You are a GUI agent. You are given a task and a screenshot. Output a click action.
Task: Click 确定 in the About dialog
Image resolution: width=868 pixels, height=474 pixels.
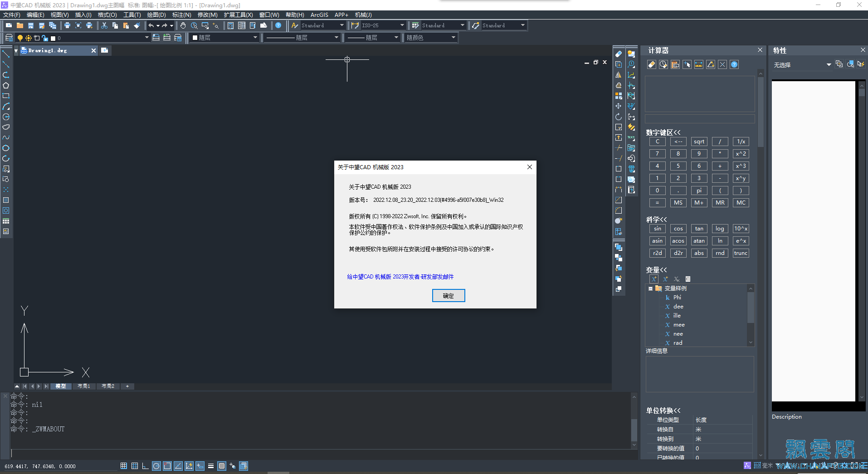[x=449, y=296]
